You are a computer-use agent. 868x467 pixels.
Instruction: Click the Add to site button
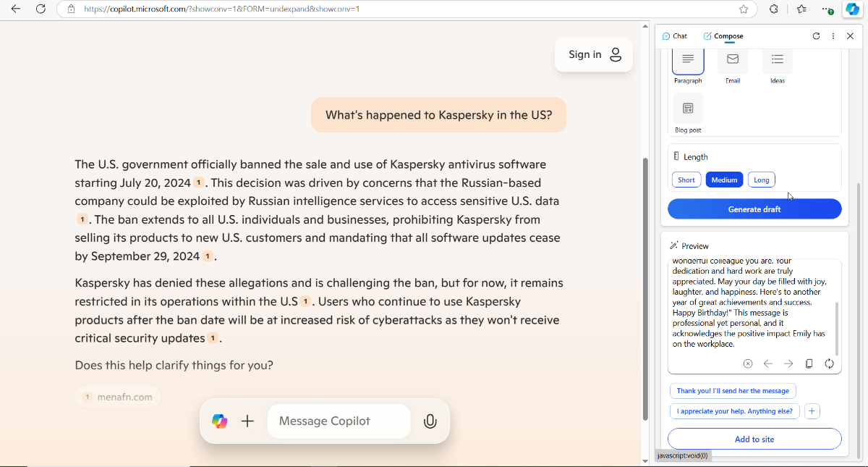(754, 439)
